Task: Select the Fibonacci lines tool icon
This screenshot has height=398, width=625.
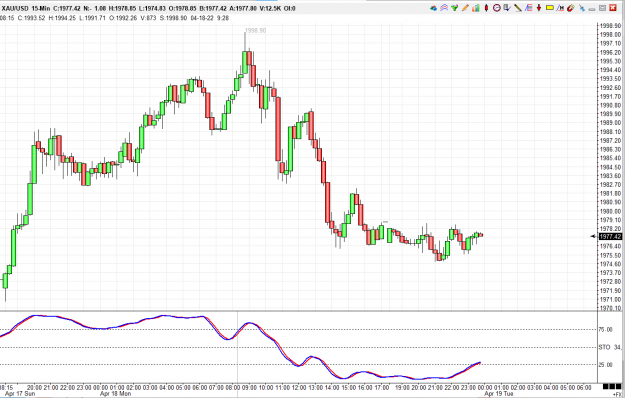Action: click(529, 8)
